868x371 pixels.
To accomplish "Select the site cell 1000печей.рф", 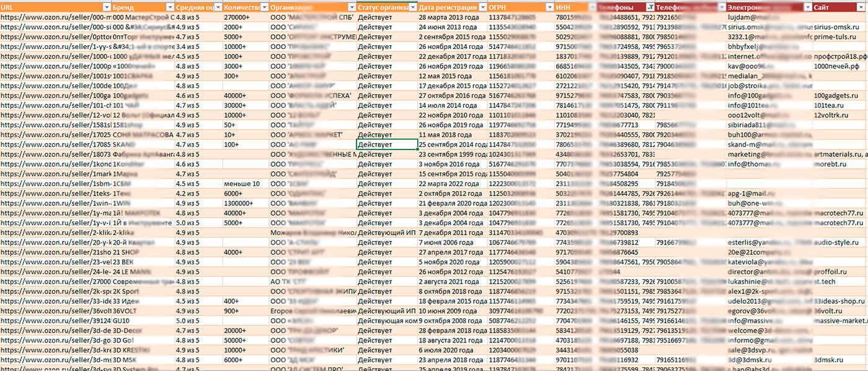I will click(x=838, y=66).
